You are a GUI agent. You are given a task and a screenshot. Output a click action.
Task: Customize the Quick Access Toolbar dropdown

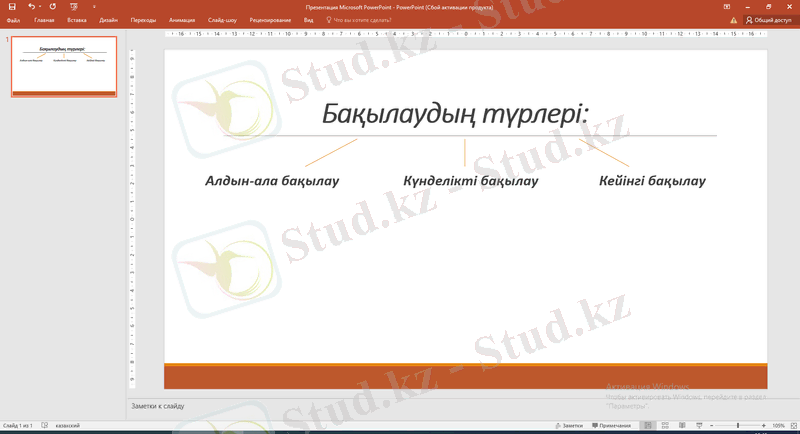(x=94, y=7)
